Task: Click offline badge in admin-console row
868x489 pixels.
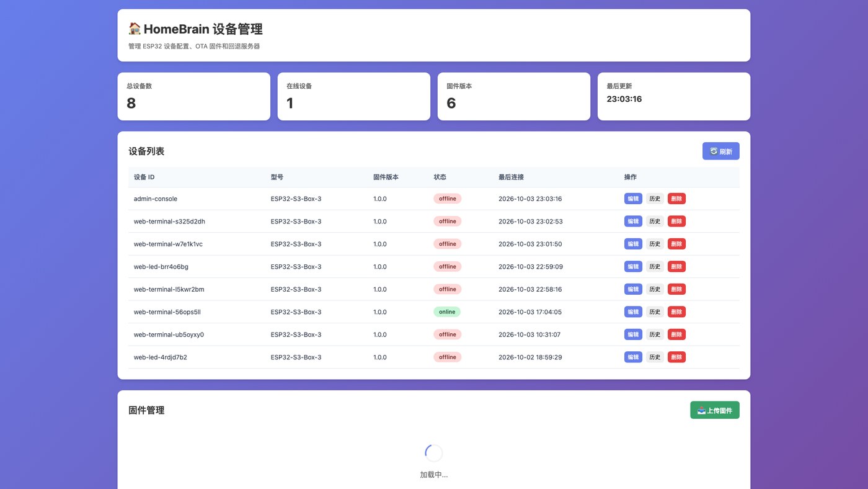Action: 448,199
